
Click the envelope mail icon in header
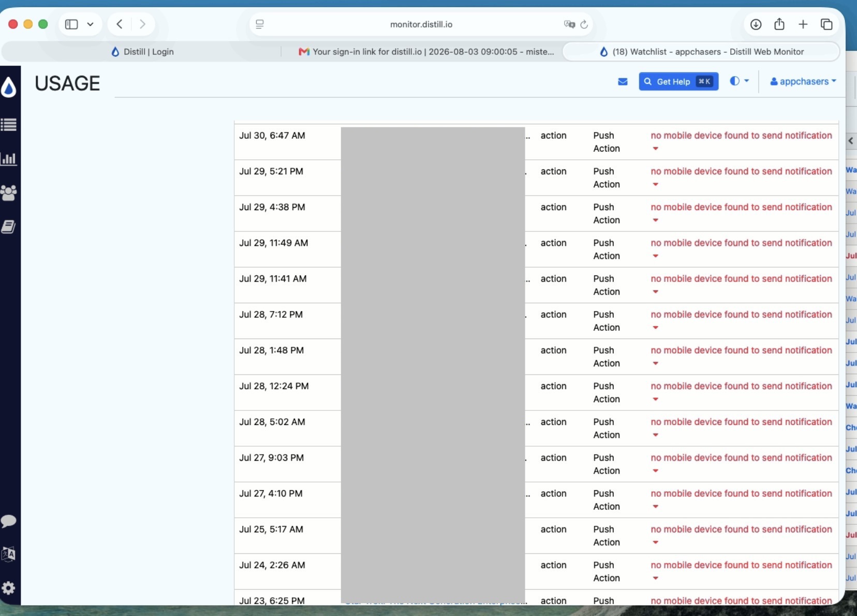[623, 82]
